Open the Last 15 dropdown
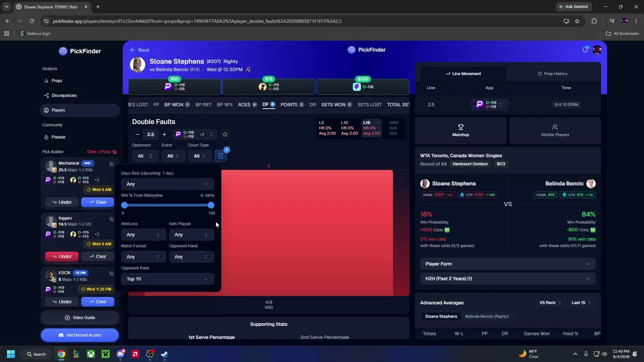Viewport: 644px width, 362px height. [x=581, y=303]
